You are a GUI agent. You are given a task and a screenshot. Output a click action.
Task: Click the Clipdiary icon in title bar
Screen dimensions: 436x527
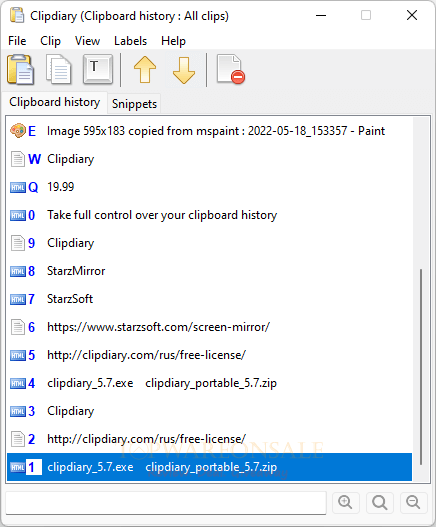click(x=17, y=15)
